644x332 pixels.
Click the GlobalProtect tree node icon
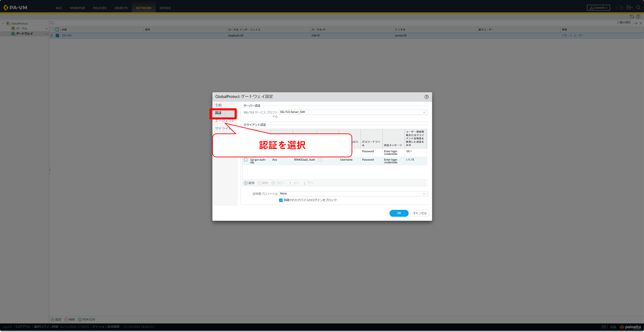(8, 23)
